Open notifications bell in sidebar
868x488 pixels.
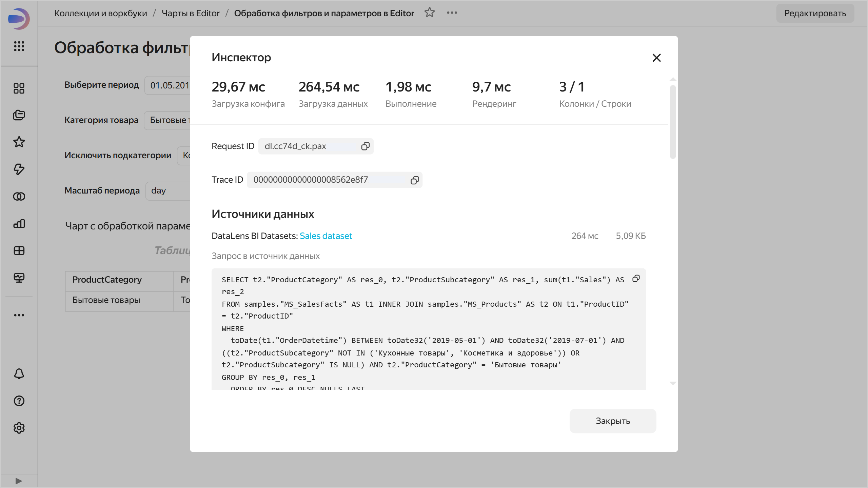19,373
